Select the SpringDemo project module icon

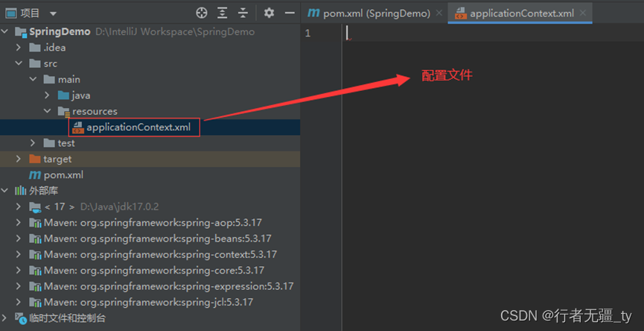point(21,32)
